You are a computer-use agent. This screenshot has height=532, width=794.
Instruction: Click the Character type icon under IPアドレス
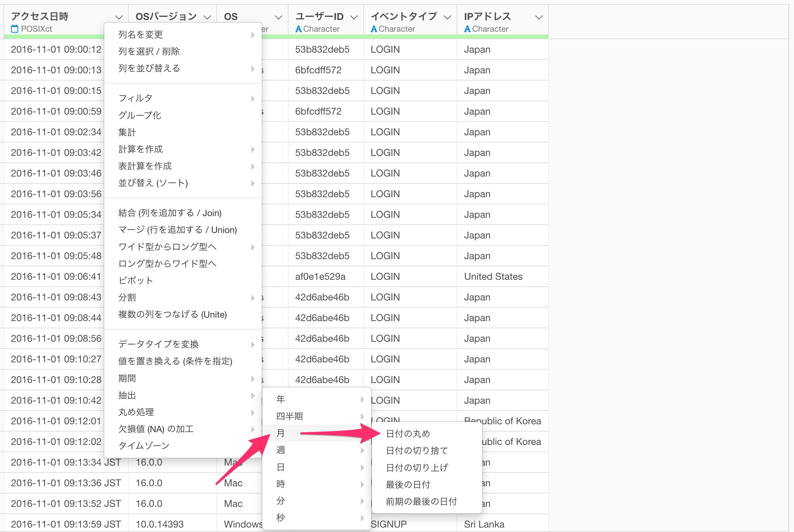point(467,29)
